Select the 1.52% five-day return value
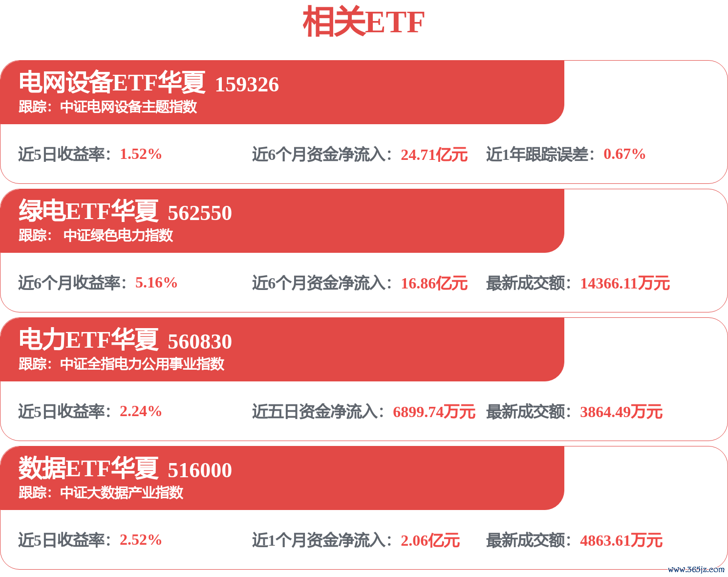 (x=141, y=154)
